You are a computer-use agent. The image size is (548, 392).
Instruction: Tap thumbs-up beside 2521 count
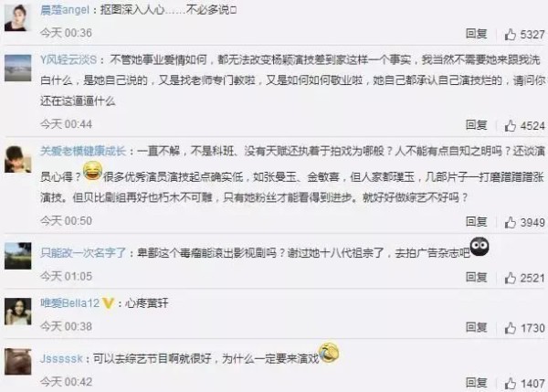point(510,278)
